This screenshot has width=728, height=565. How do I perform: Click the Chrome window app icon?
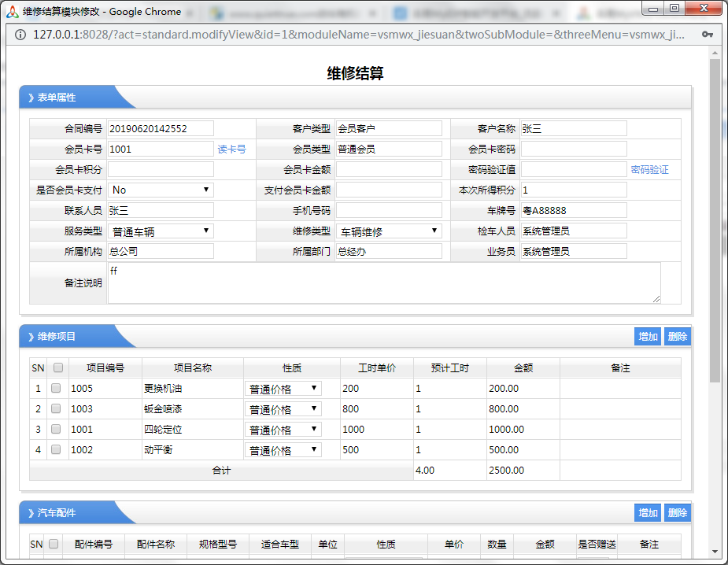coord(11,11)
